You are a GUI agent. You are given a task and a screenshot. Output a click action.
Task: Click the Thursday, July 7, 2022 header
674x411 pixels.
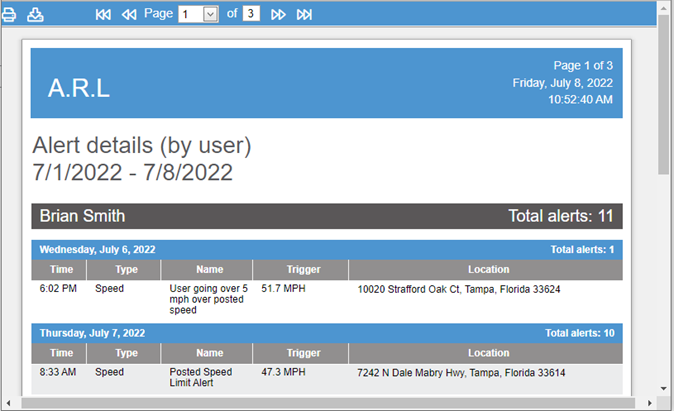[92, 332]
